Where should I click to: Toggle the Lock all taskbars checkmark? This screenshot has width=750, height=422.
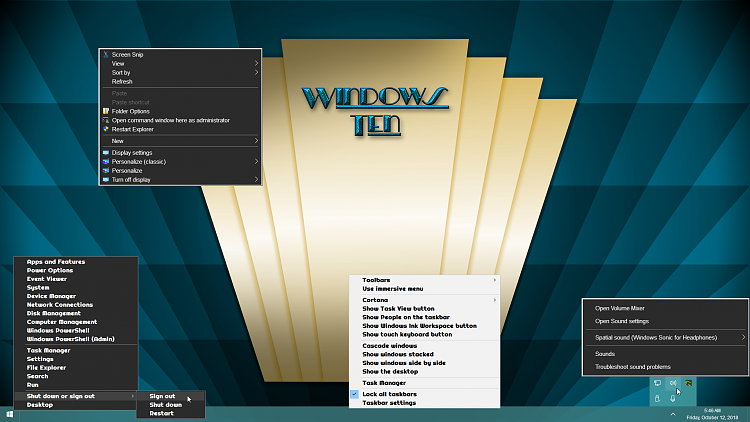coord(354,394)
